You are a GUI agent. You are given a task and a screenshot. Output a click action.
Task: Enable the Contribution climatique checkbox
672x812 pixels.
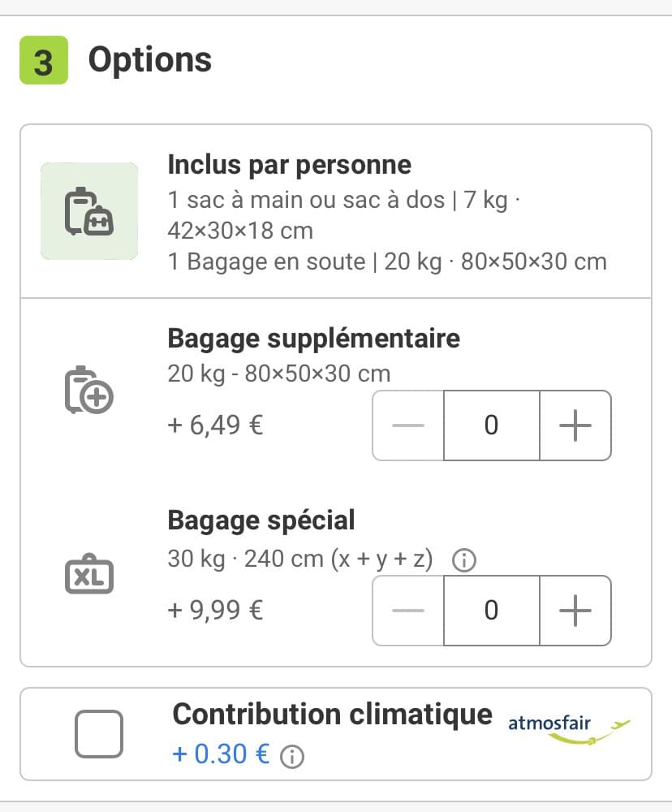pyautogui.click(x=98, y=733)
